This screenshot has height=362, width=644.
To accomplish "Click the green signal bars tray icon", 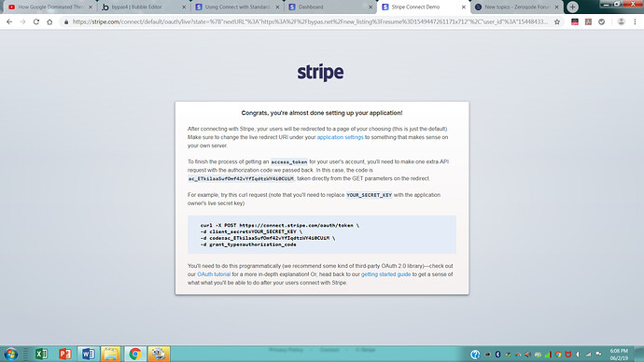I will (x=548, y=355).
